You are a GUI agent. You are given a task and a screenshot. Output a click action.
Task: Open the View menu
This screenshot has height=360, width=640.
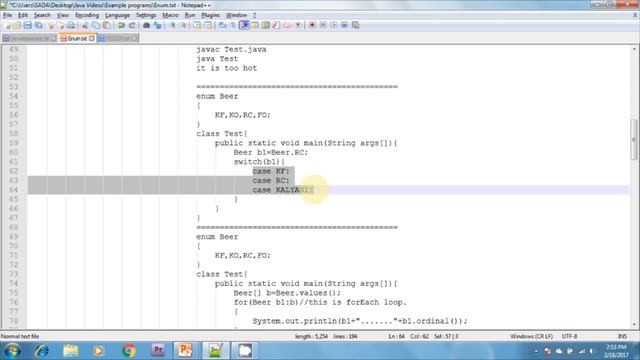click(62, 15)
